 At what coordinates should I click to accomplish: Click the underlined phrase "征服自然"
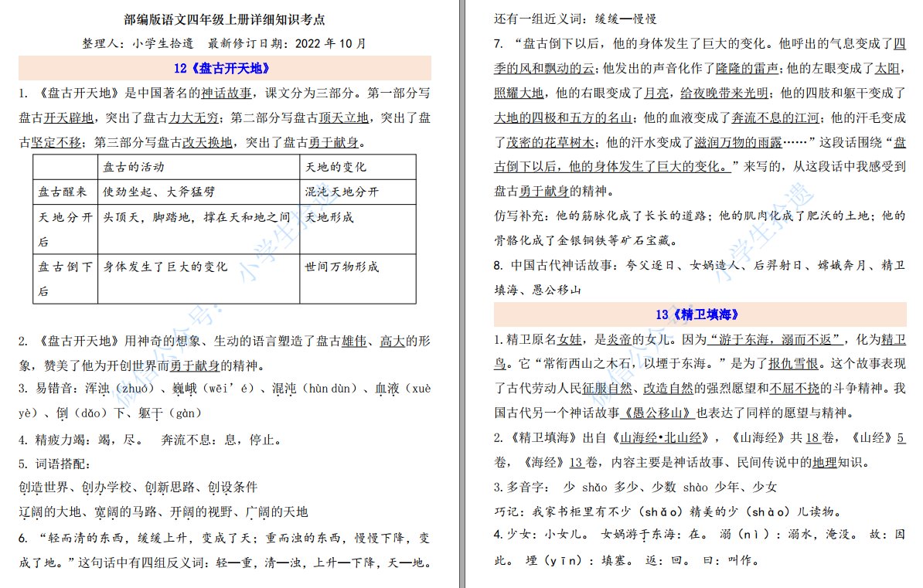pyautogui.click(x=607, y=389)
